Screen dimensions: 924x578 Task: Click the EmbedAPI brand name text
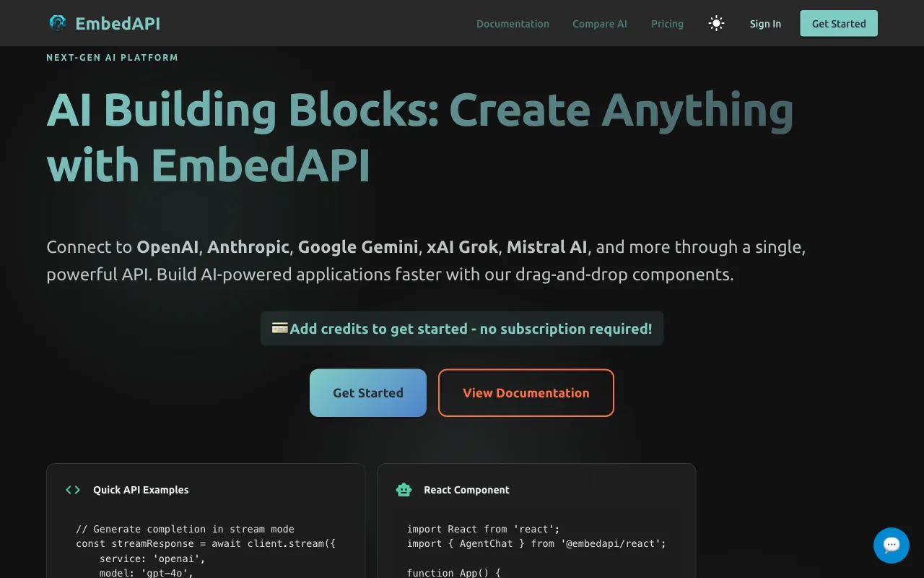point(118,24)
